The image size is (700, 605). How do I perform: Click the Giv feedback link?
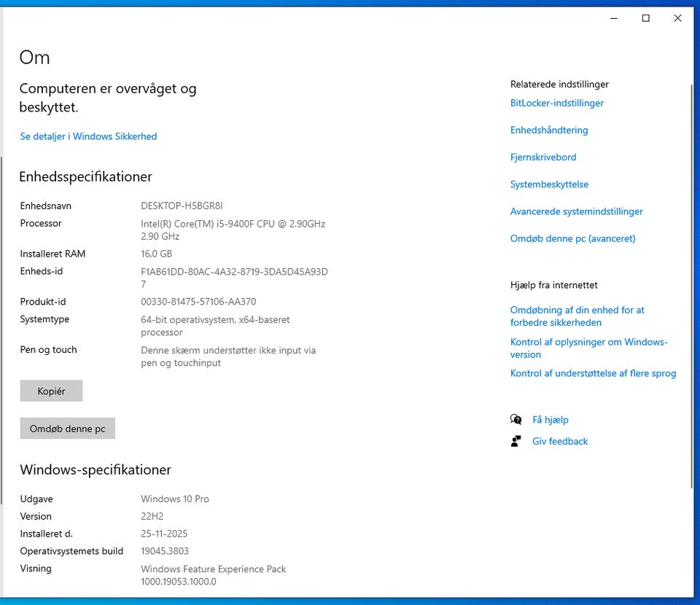pyautogui.click(x=560, y=441)
